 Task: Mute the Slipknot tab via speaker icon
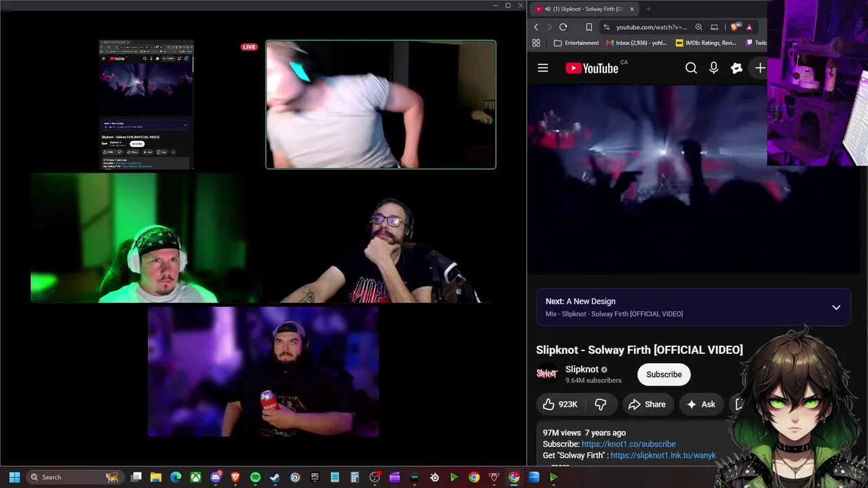coord(547,9)
